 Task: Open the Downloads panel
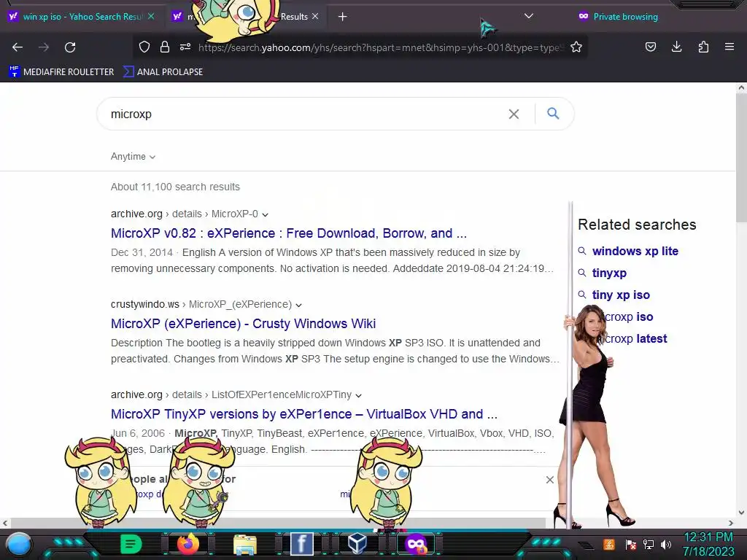click(x=676, y=47)
